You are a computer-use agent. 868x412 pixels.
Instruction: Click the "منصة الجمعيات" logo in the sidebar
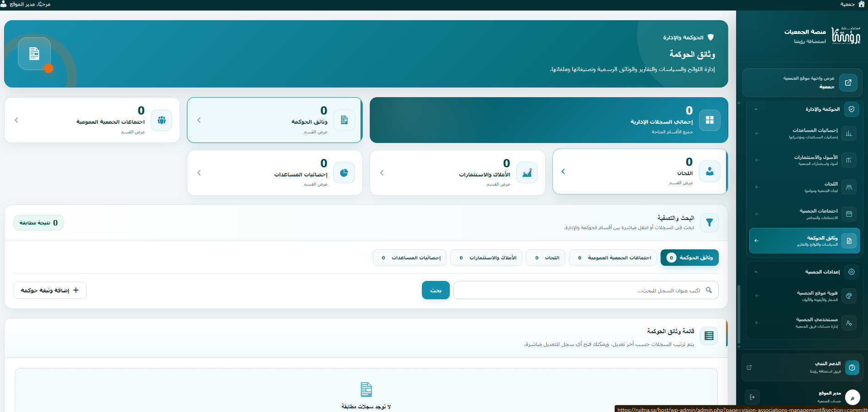coord(846,35)
